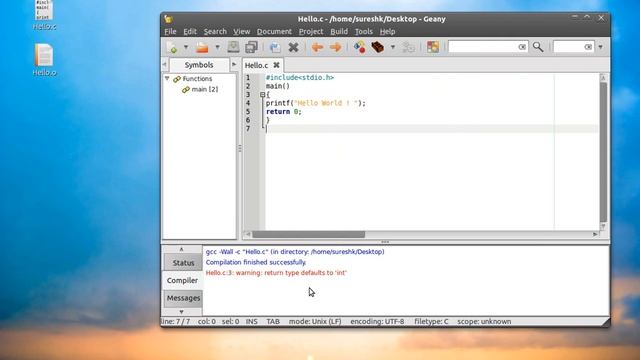The height and width of the screenshot is (360, 640).
Task: Open the toolbar overflow dropdown arrow
Action: point(600,47)
